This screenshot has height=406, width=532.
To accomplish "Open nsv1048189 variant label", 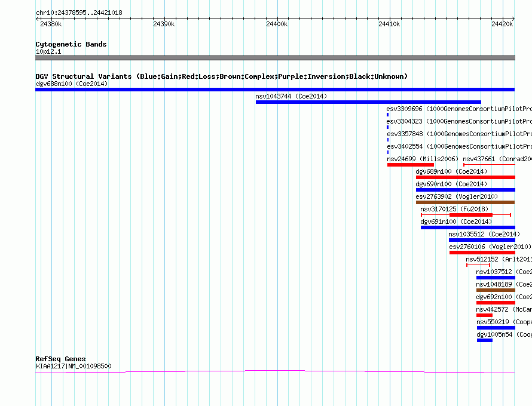I will coord(504,284).
